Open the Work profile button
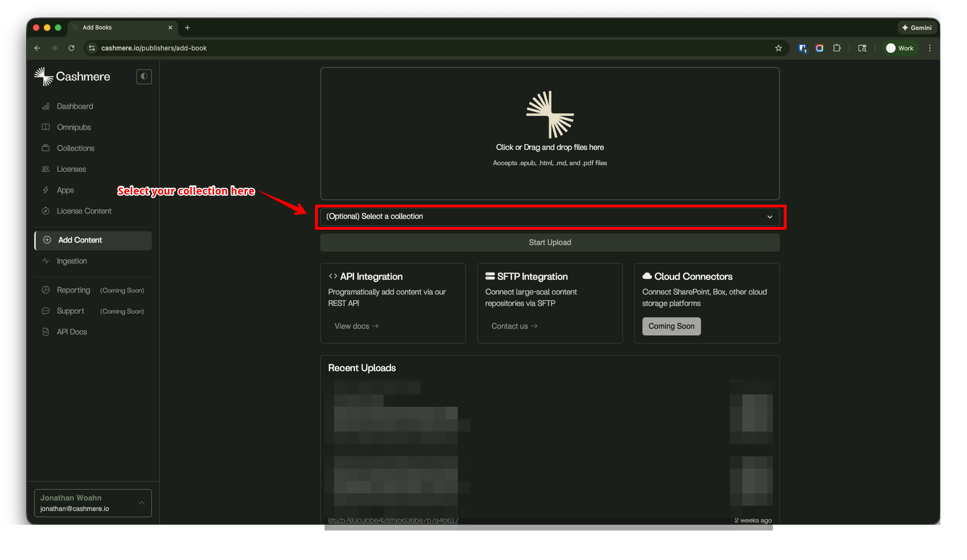 coord(900,48)
